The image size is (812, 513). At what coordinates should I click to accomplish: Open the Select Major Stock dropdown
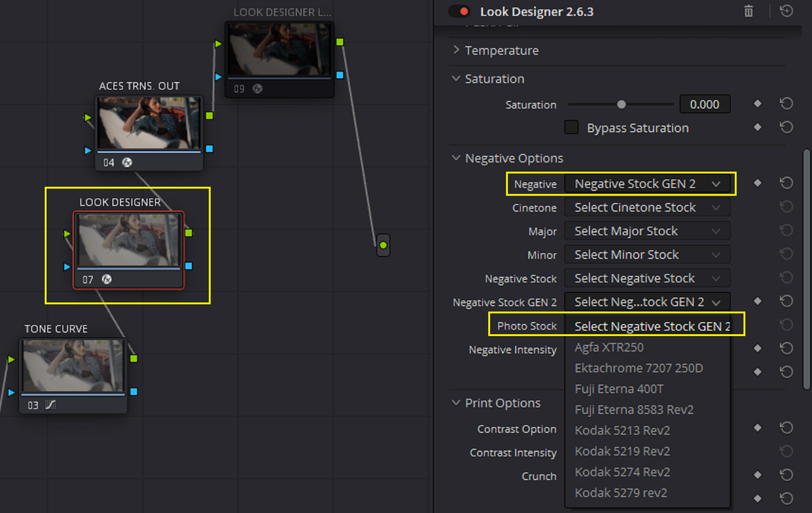tap(647, 231)
